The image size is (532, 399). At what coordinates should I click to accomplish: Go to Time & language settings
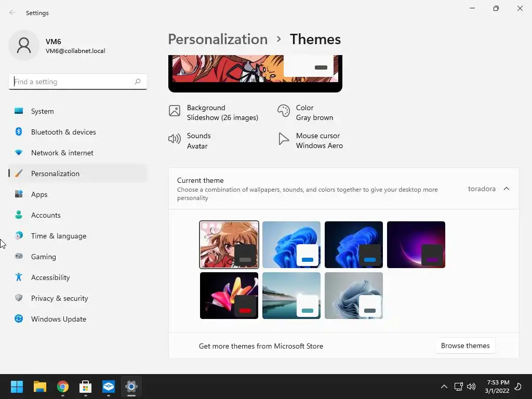coord(78,236)
